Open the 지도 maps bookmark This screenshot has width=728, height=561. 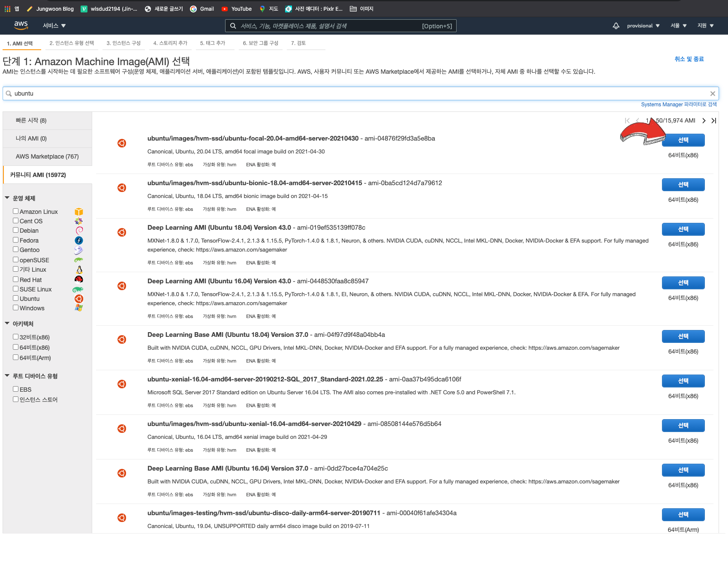pos(269,9)
